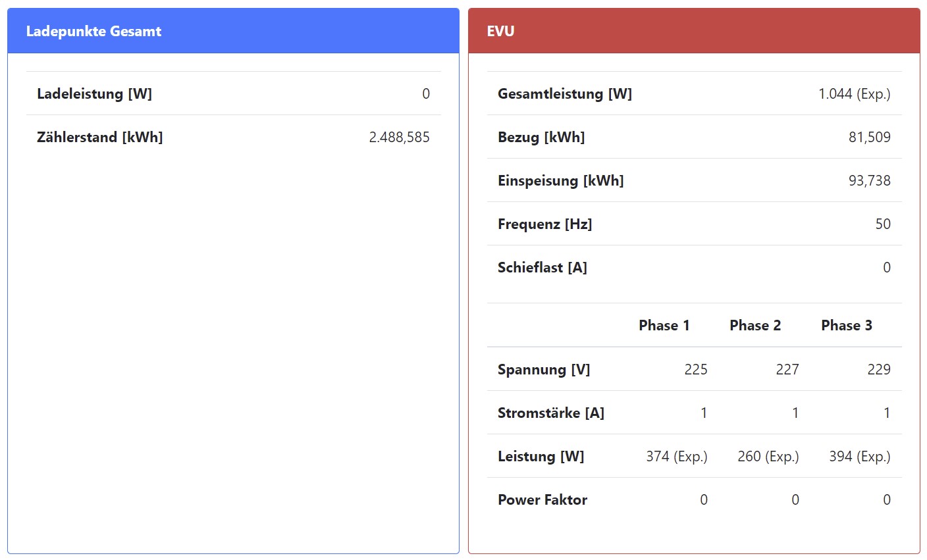Click the Zählerstand [kWh] label
The width and height of the screenshot is (927, 560).
pos(99,137)
